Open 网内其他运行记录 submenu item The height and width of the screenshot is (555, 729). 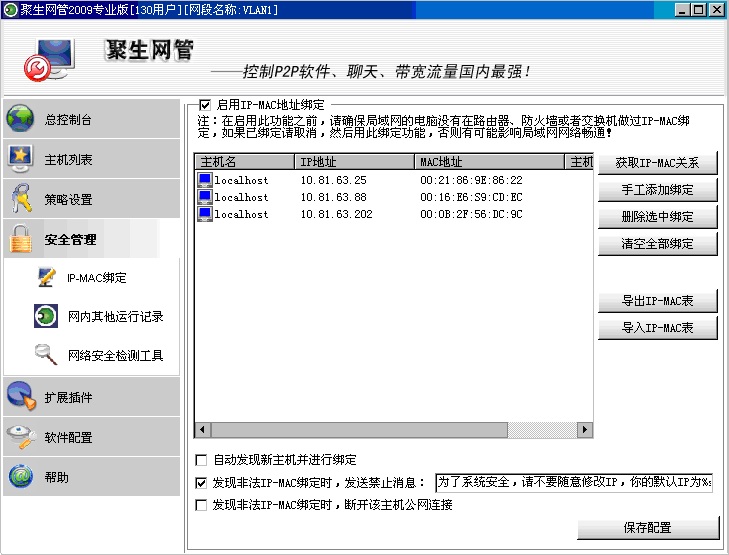tap(115, 316)
